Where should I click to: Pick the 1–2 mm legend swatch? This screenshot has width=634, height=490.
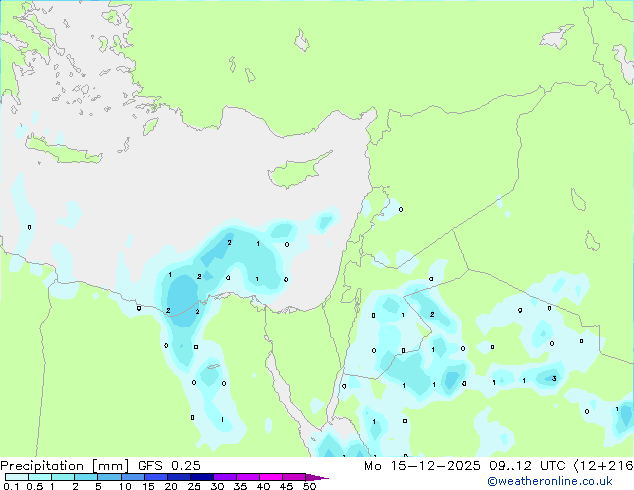click(63, 477)
